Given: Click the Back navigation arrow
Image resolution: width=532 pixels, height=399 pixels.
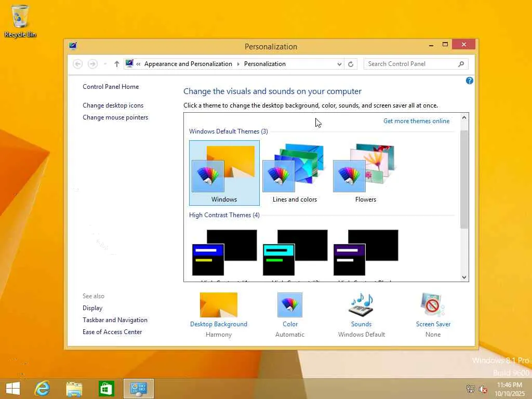Looking at the screenshot, I should [78, 64].
